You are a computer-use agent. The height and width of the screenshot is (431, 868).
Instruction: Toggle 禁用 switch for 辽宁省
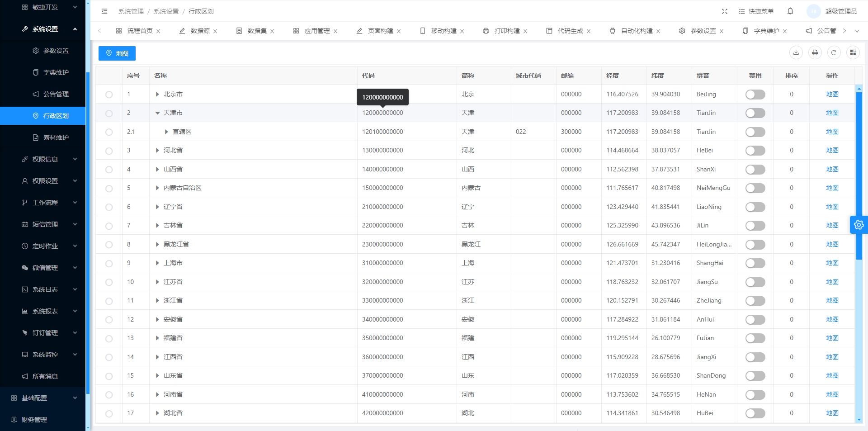[x=755, y=207]
